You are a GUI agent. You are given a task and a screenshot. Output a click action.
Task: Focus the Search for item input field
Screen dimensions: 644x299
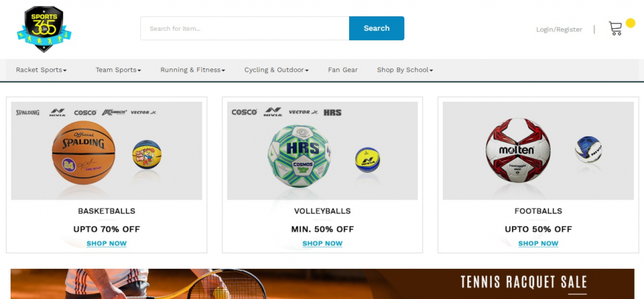(245, 28)
